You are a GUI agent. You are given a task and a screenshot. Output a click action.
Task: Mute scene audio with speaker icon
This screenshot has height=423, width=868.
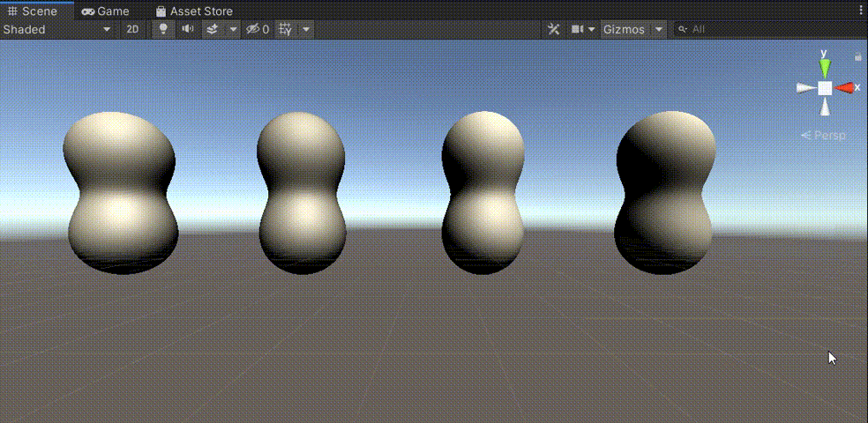pyautogui.click(x=188, y=29)
